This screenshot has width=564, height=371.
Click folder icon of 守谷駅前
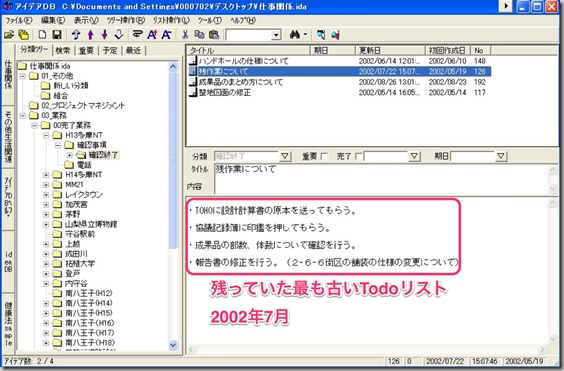point(57,234)
